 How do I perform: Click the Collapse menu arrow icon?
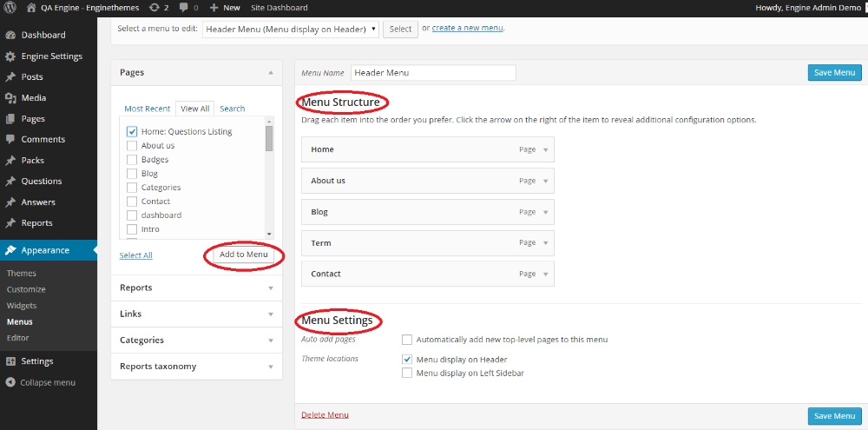click(x=10, y=382)
